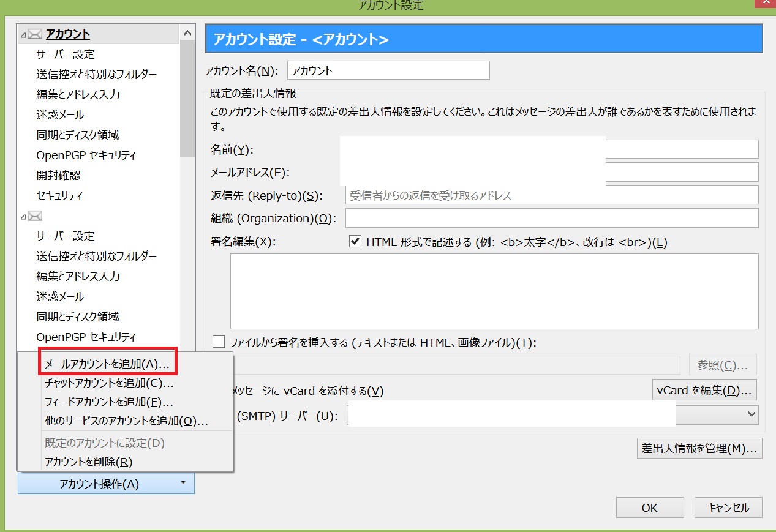
Task: Select フィードアカウントを追加 menu entry
Action: [x=109, y=402]
